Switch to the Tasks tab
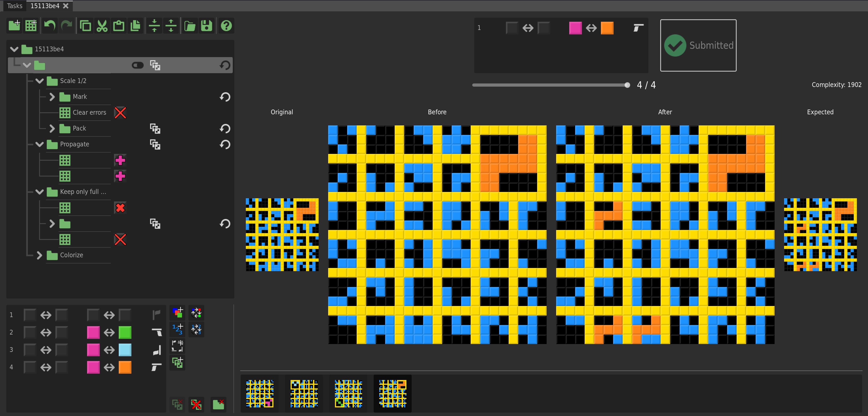The height and width of the screenshot is (416, 868). pyautogui.click(x=14, y=6)
